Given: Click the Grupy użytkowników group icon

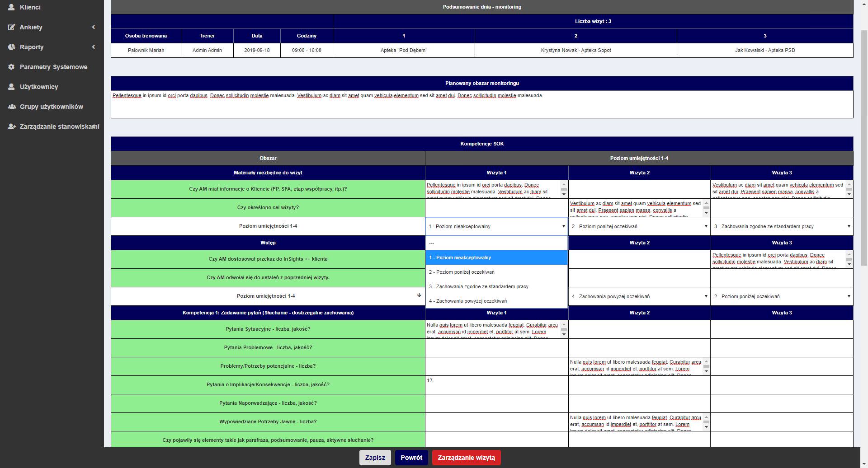Looking at the screenshot, I should point(12,107).
